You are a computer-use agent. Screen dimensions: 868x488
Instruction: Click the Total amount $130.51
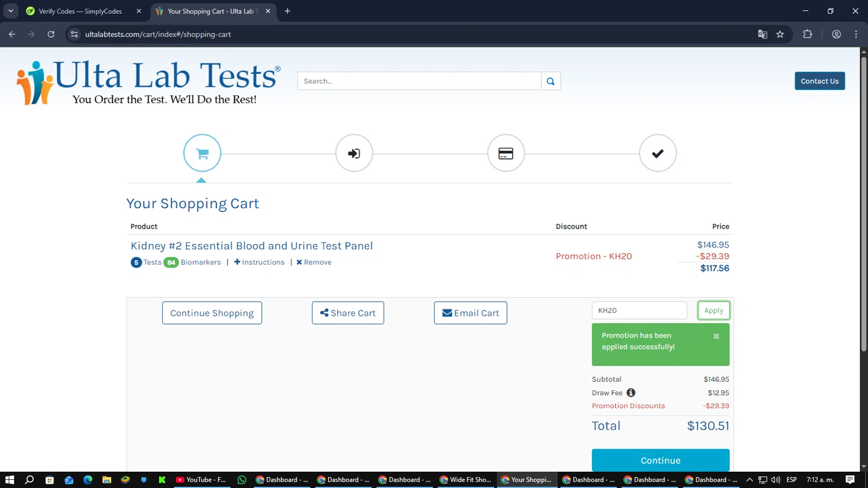click(x=708, y=426)
